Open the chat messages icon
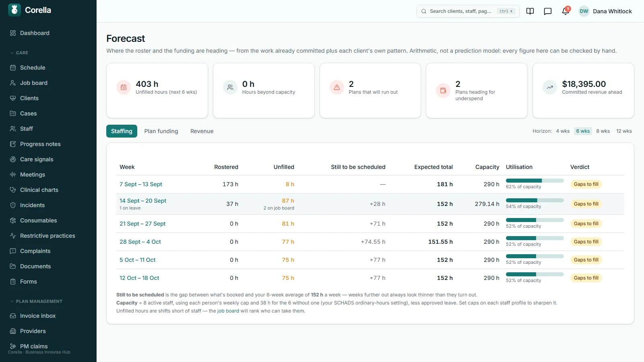 coord(548,11)
